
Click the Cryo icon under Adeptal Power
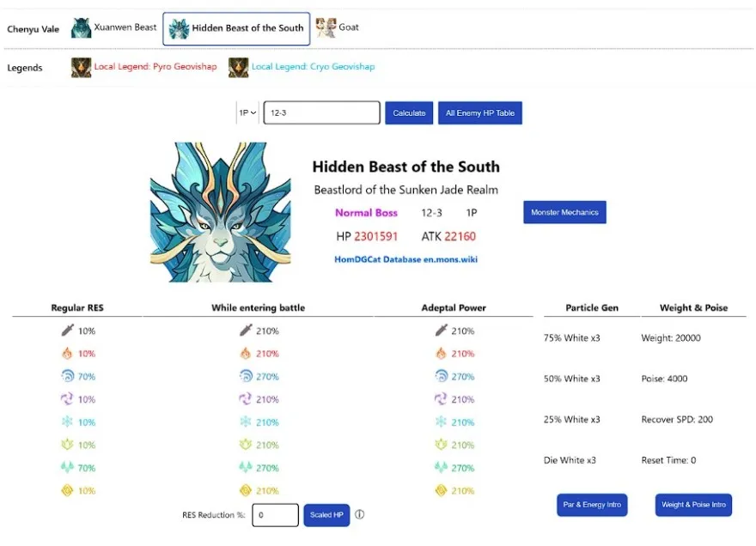tap(441, 422)
